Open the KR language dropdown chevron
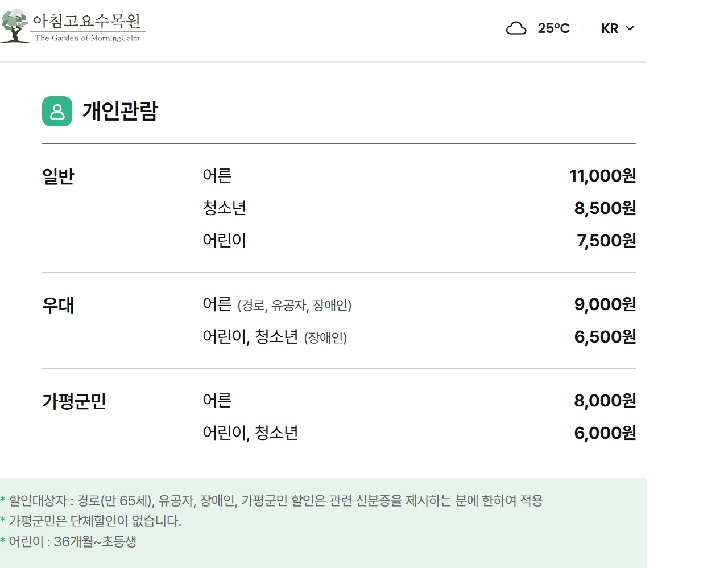 click(x=630, y=28)
